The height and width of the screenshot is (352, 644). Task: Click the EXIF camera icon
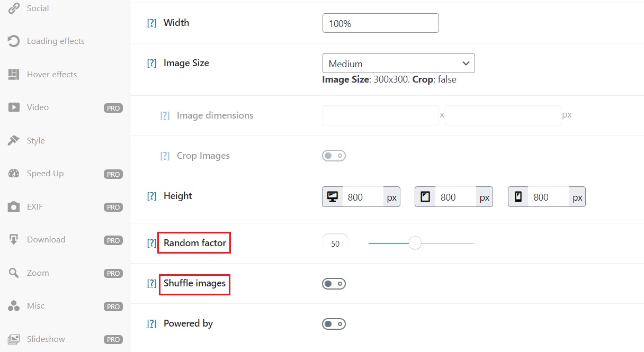click(x=13, y=207)
